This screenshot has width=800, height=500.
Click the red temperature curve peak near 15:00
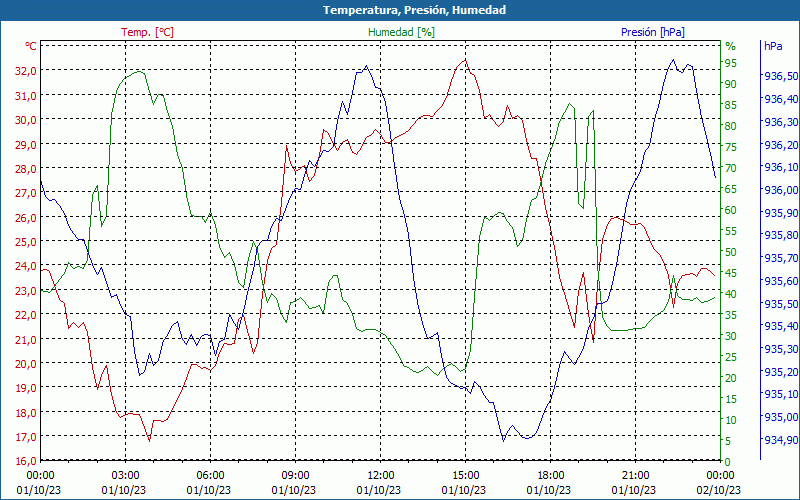(x=464, y=60)
